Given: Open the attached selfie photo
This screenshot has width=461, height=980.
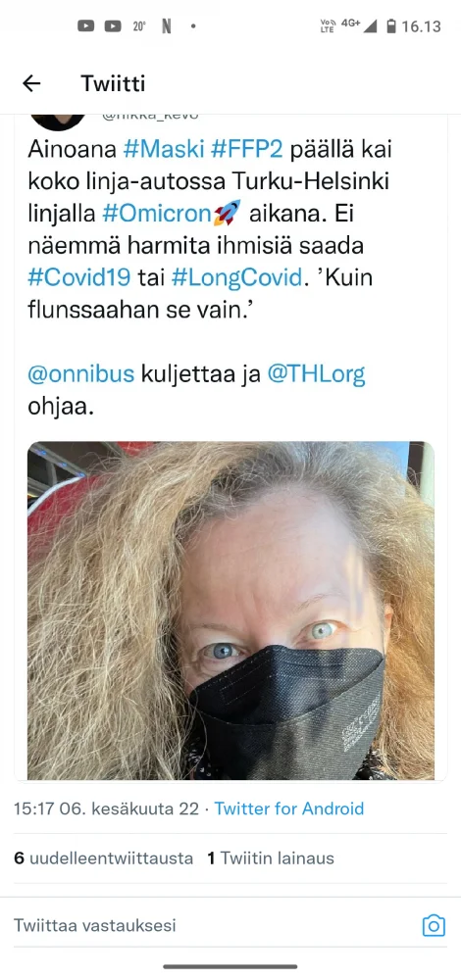Looking at the screenshot, I should [x=230, y=611].
